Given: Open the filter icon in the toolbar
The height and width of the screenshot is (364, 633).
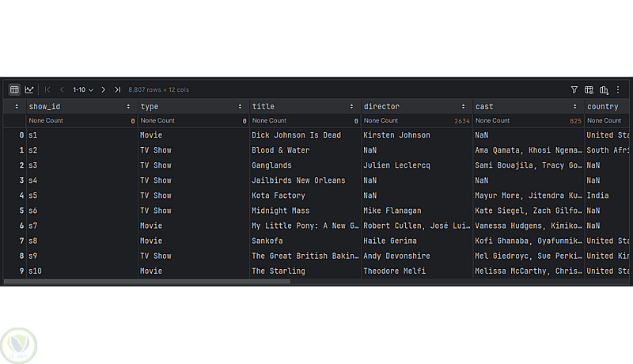Looking at the screenshot, I should tap(574, 90).
